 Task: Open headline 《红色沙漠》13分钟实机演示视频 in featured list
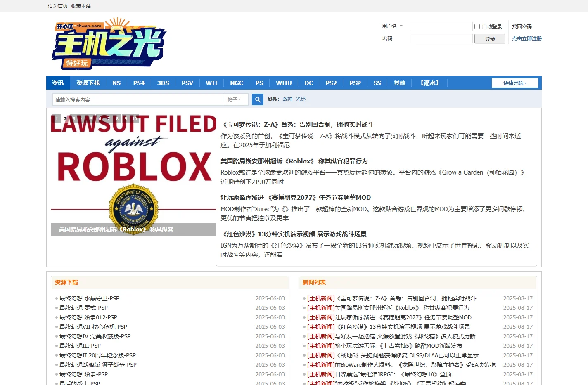[x=294, y=234]
